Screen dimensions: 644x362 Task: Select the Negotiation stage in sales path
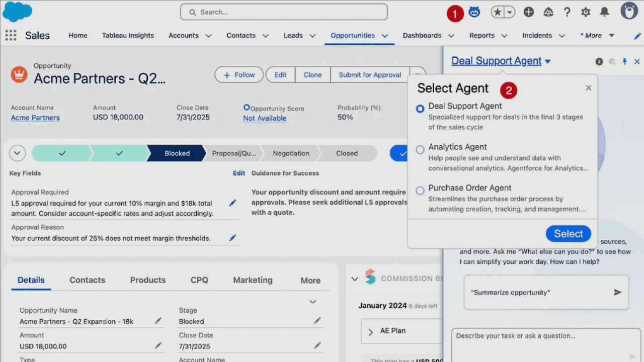coord(291,153)
